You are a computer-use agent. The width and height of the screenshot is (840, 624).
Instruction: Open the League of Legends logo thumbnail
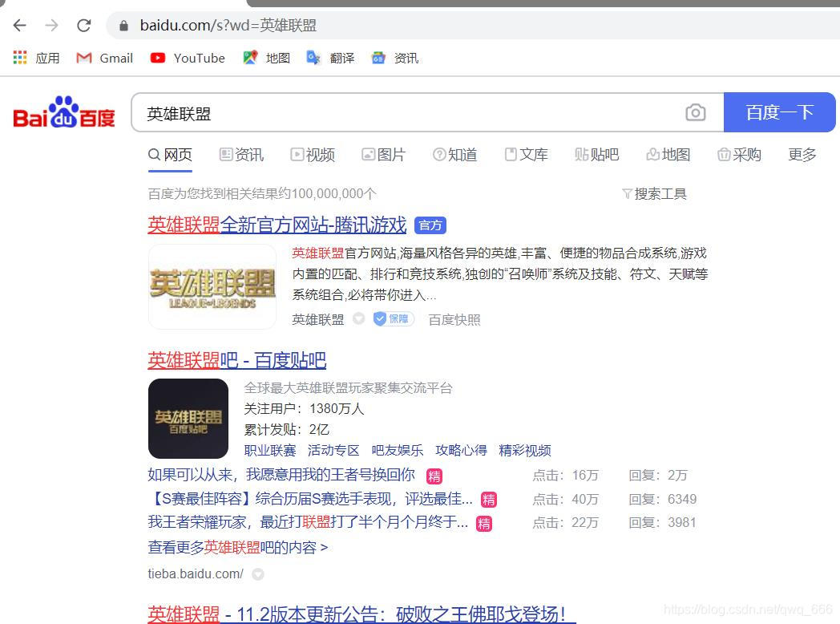pos(212,286)
